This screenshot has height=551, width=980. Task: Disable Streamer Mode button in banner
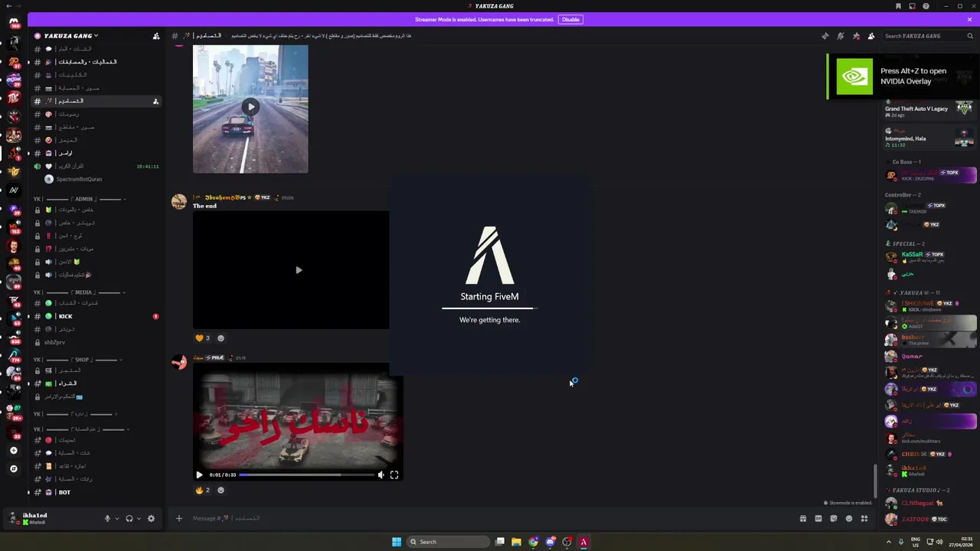pos(570,19)
